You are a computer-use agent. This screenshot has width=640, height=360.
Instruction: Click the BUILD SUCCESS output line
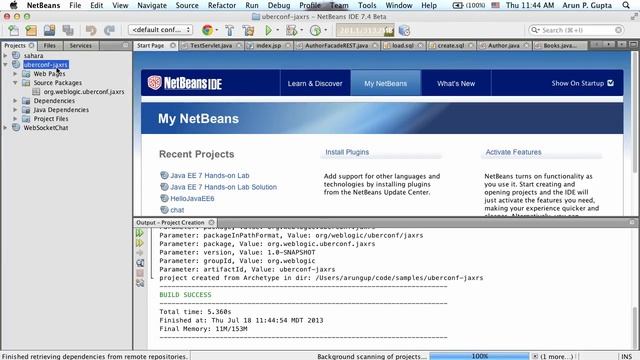185,294
